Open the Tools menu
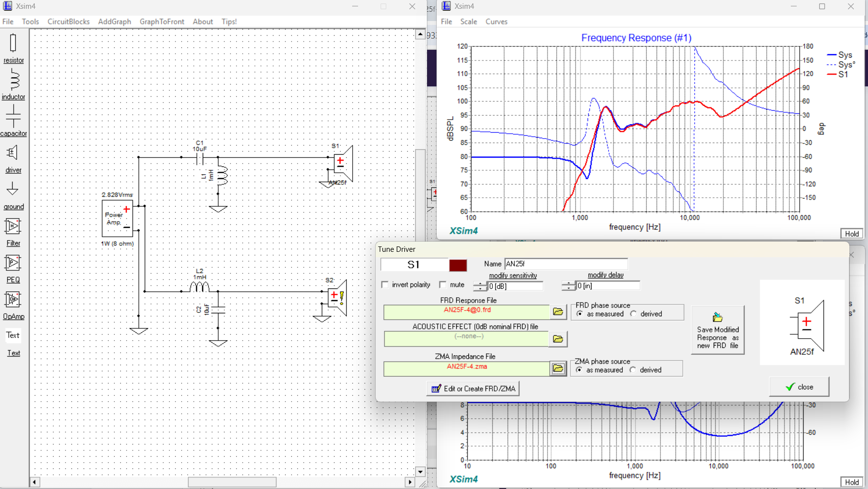This screenshot has height=489, width=868. [x=30, y=21]
